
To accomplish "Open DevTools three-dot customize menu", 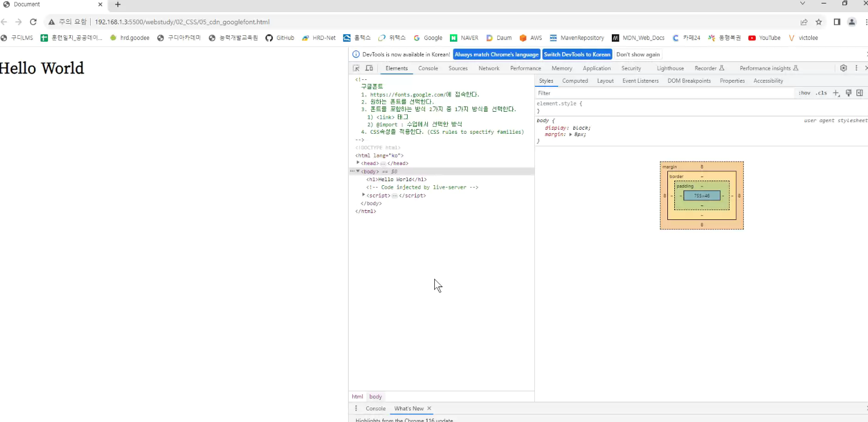I will pyautogui.click(x=856, y=68).
